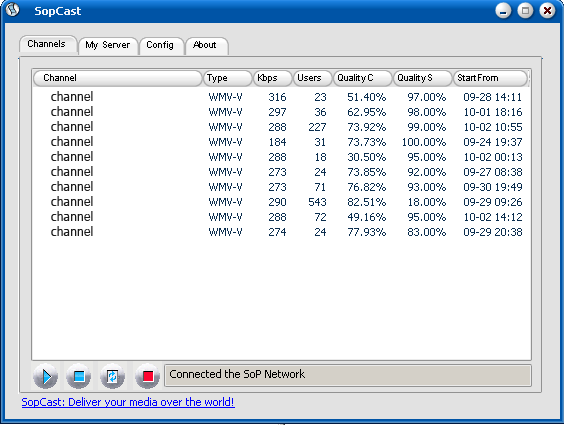Click the Start From column header
This screenshot has width=564, height=425.
(x=490, y=78)
